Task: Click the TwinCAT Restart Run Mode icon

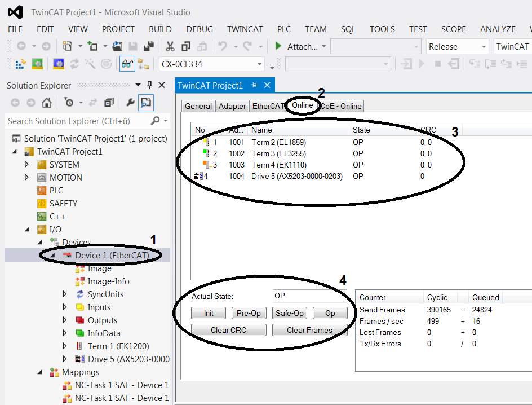Action: click(37, 64)
